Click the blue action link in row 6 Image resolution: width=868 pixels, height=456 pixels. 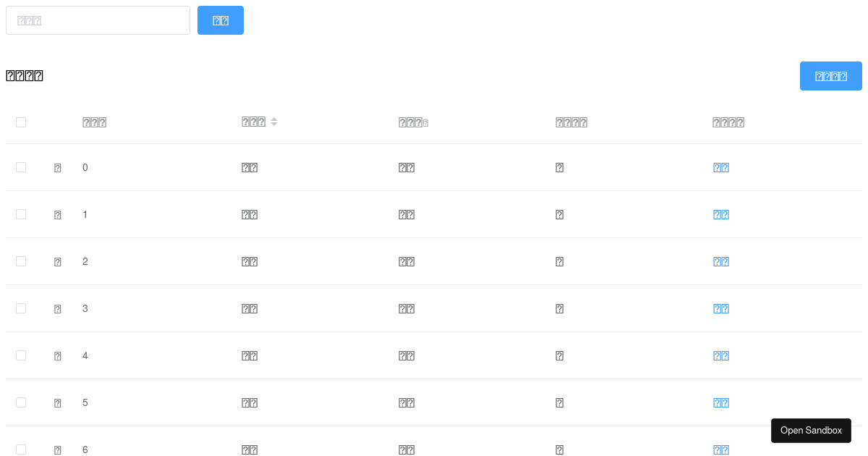point(720,449)
